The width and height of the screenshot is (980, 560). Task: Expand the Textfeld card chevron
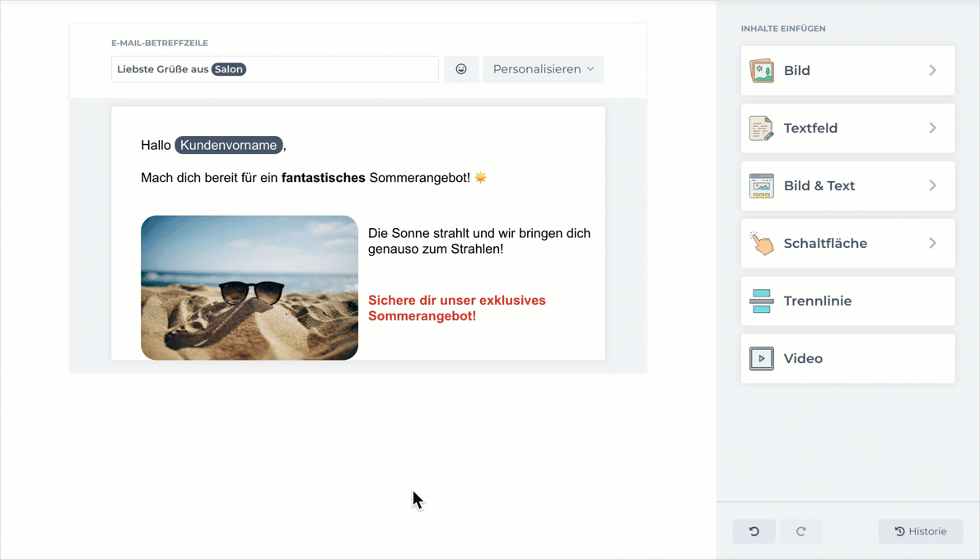point(932,128)
